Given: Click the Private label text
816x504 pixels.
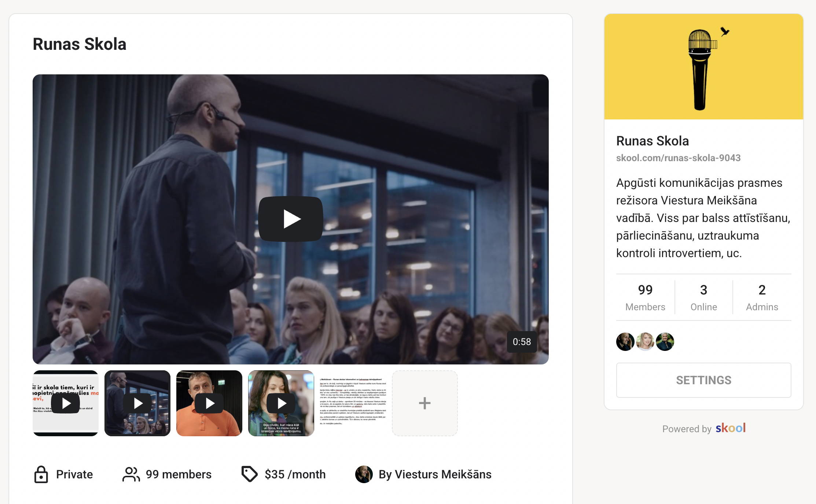Looking at the screenshot, I should pyautogui.click(x=74, y=474).
